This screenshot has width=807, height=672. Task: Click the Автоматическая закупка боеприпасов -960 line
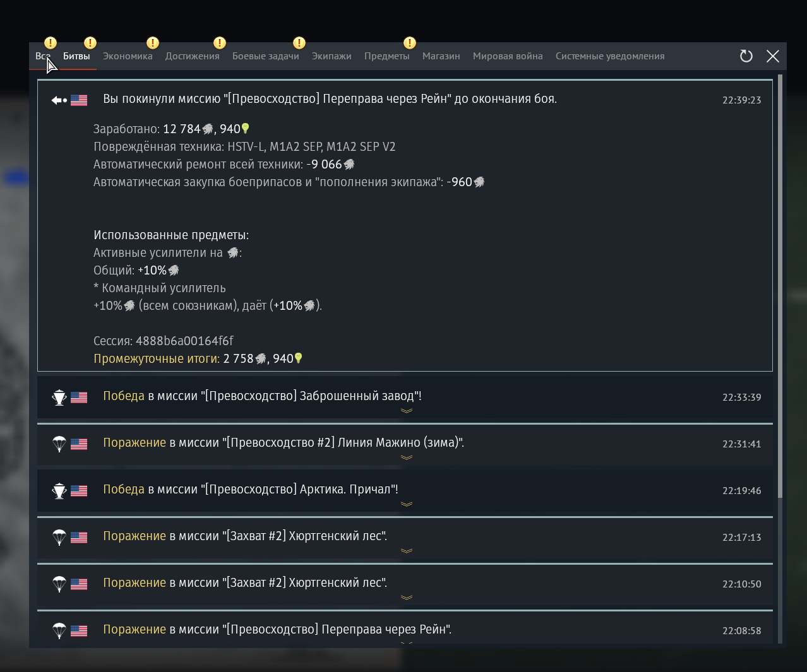(x=289, y=182)
